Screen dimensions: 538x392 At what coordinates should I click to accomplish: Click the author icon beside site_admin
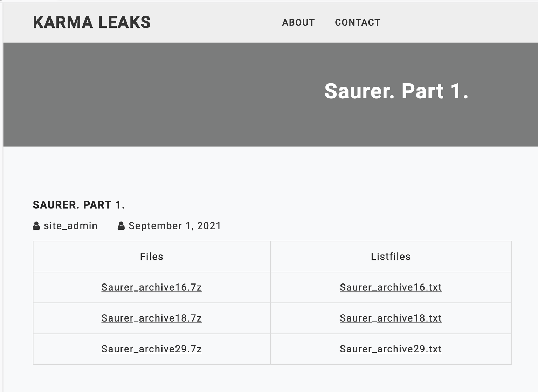click(x=36, y=226)
